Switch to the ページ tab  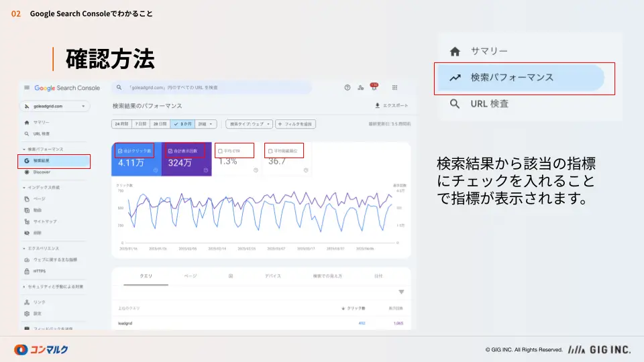[x=190, y=276]
